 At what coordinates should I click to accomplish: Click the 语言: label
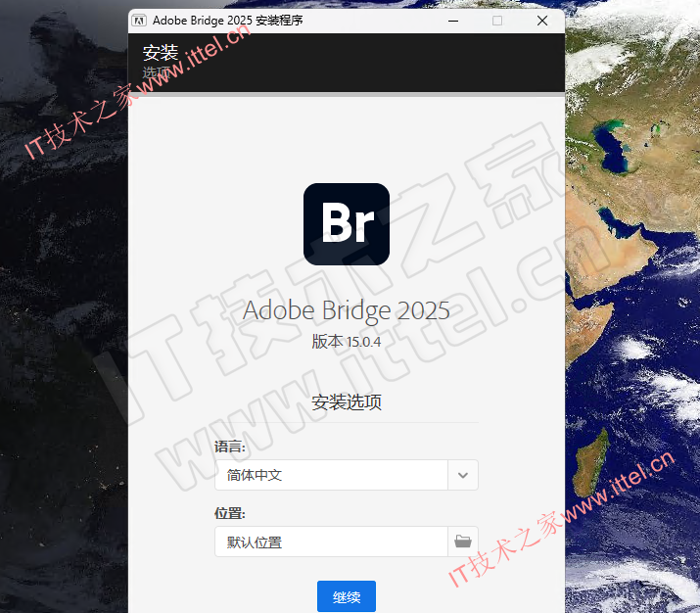pos(230,447)
